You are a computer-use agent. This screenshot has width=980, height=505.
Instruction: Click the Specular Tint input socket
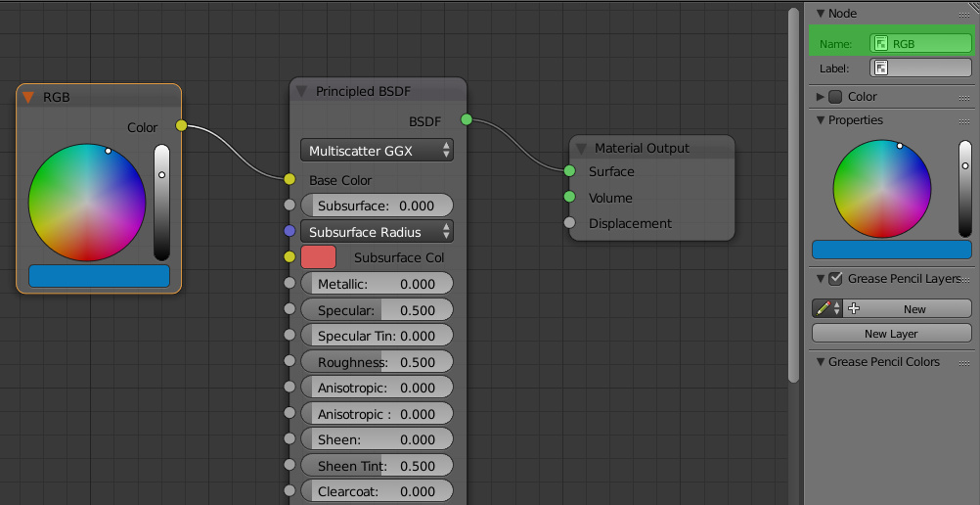click(290, 335)
